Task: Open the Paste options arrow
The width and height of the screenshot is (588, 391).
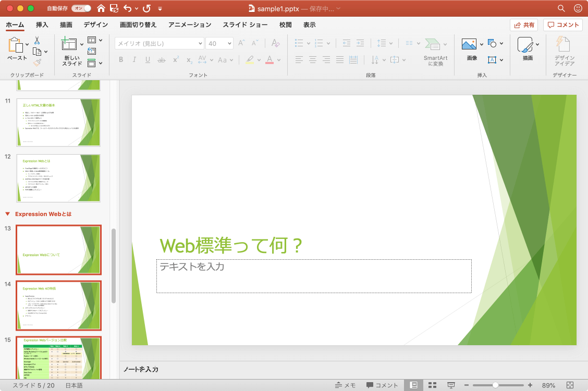Action: 27,45
